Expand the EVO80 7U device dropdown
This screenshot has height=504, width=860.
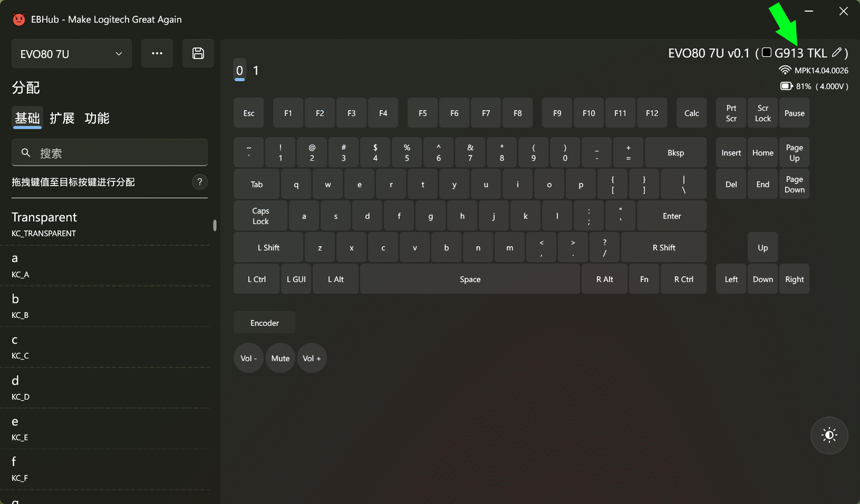click(x=71, y=54)
